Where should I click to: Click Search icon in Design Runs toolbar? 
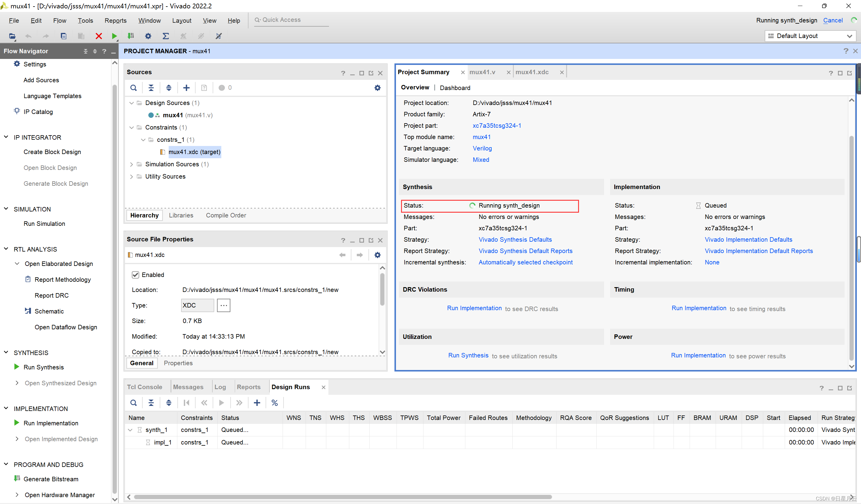tap(134, 403)
